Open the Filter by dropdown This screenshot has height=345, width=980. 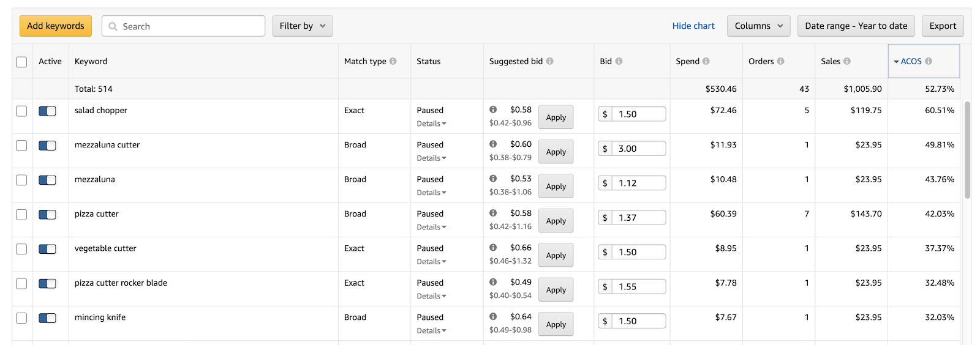[303, 26]
